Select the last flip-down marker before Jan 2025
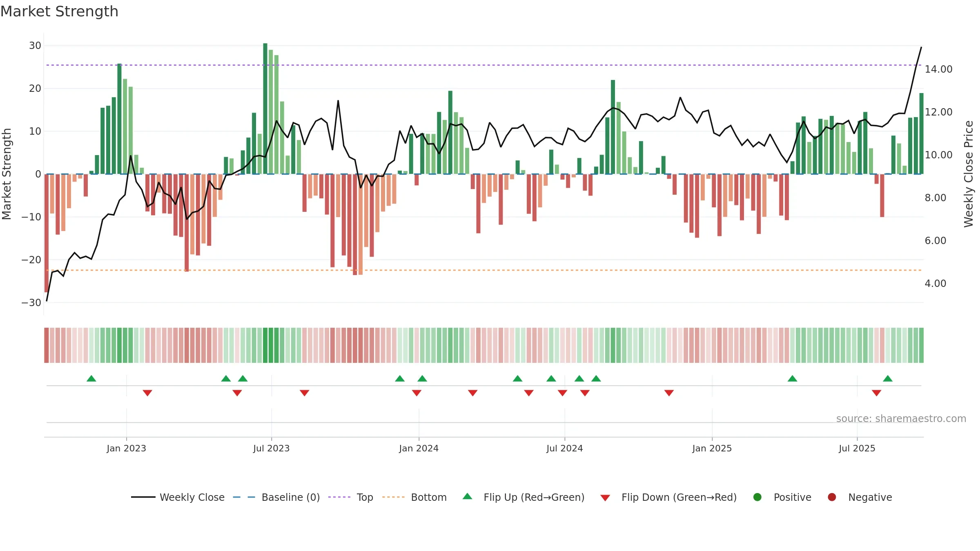Viewport: 980px width, 551px height. [x=669, y=393]
